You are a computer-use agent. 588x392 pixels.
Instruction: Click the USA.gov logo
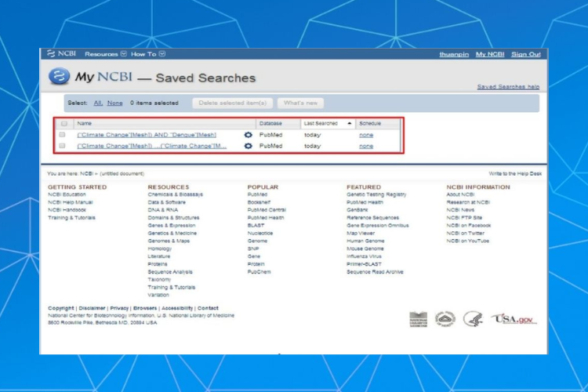[x=514, y=319]
